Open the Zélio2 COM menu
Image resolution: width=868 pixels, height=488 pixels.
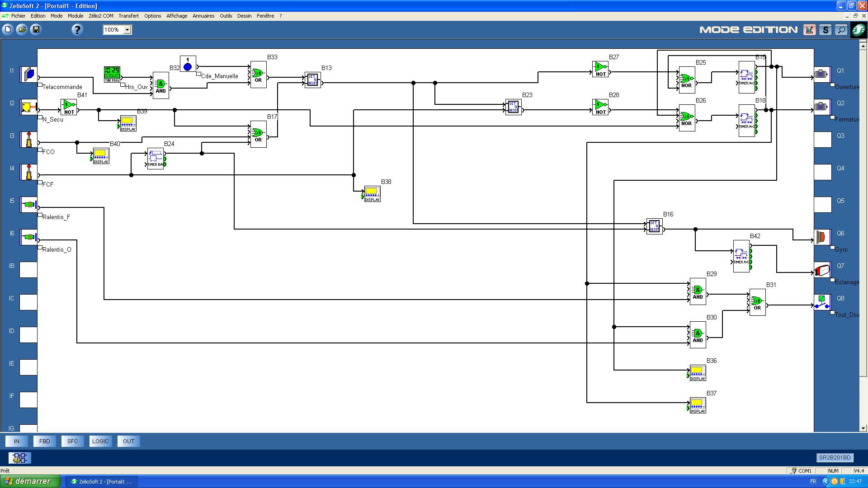(101, 16)
